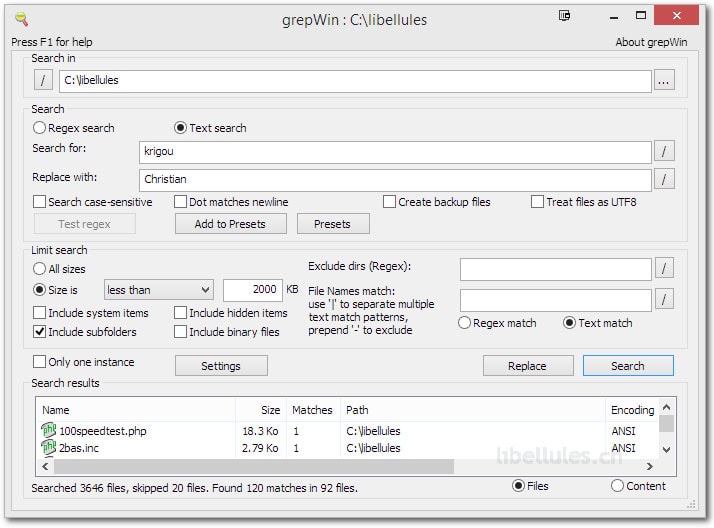Click the slash button beside Replace with field

(664, 179)
